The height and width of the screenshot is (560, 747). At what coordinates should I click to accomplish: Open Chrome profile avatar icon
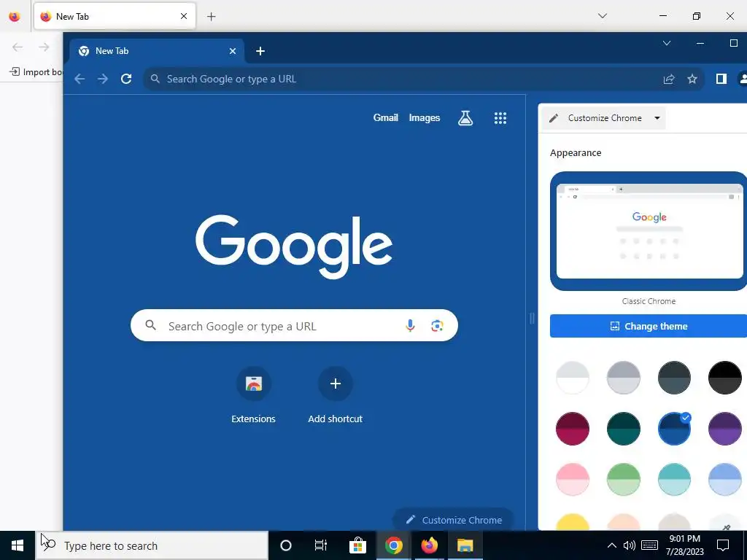click(742, 79)
